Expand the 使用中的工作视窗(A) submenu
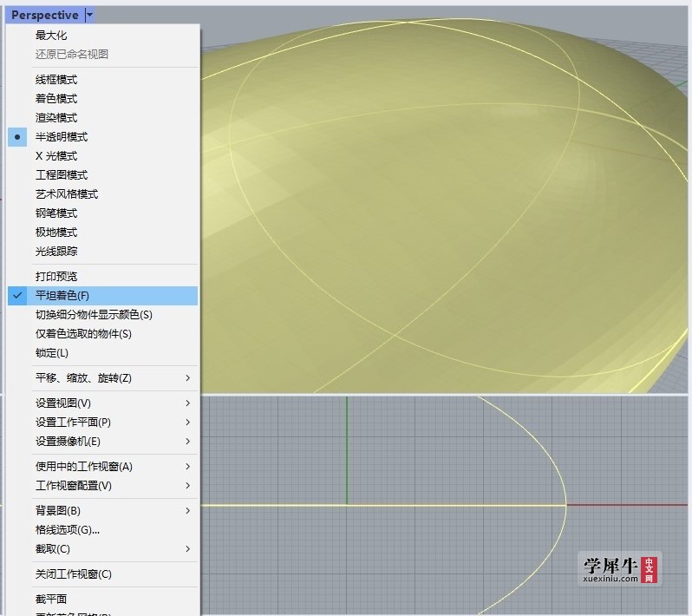The width and height of the screenshot is (692, 616). click(103, 467)
